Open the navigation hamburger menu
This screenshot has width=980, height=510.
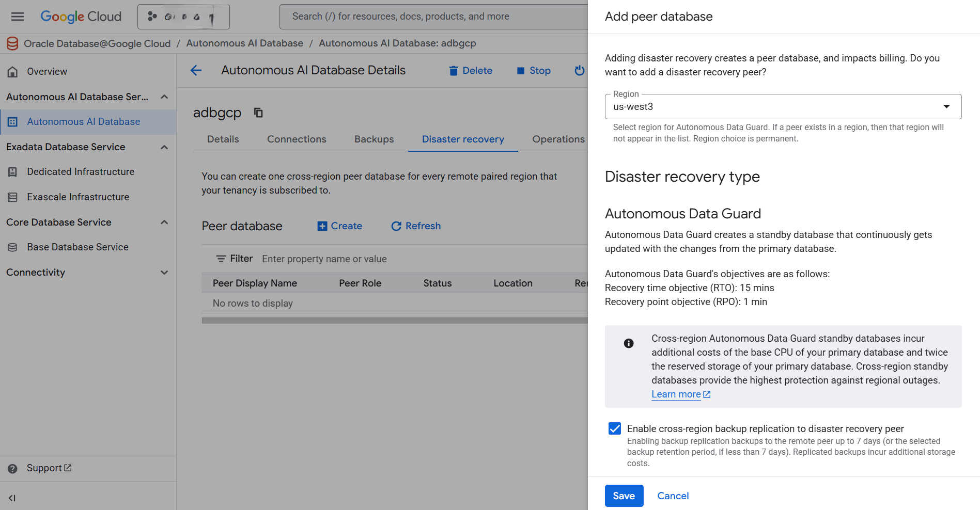click(x=17, y=16)
